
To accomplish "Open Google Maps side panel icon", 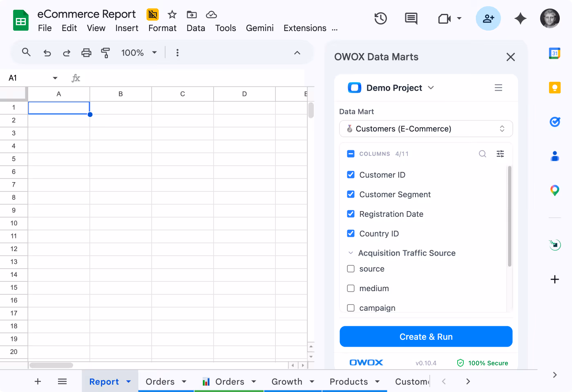I will point(554,190).
